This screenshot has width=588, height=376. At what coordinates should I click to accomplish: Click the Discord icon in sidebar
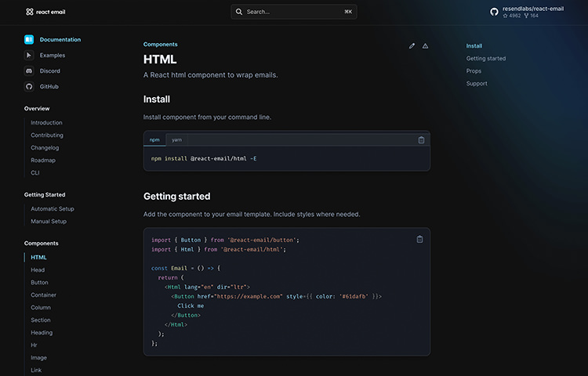(x=29, y=70)
